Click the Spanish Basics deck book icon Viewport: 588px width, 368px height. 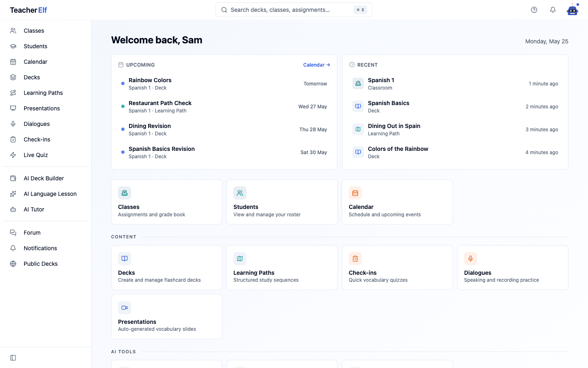coord(358,106)
